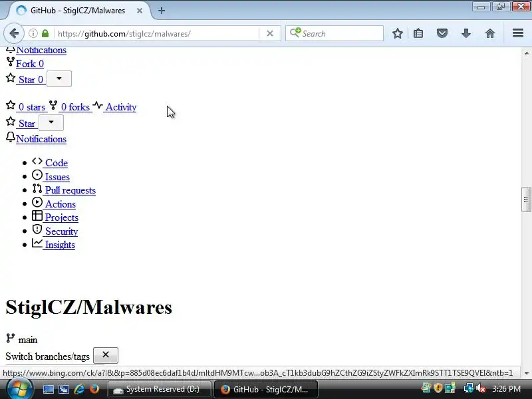Open the 0 stars link

coord(32,107)
